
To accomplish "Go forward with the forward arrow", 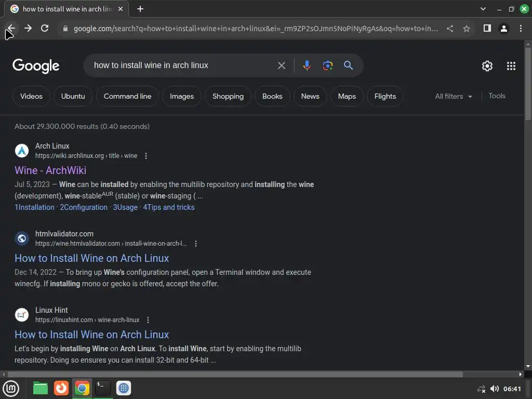I will point(28,29).
